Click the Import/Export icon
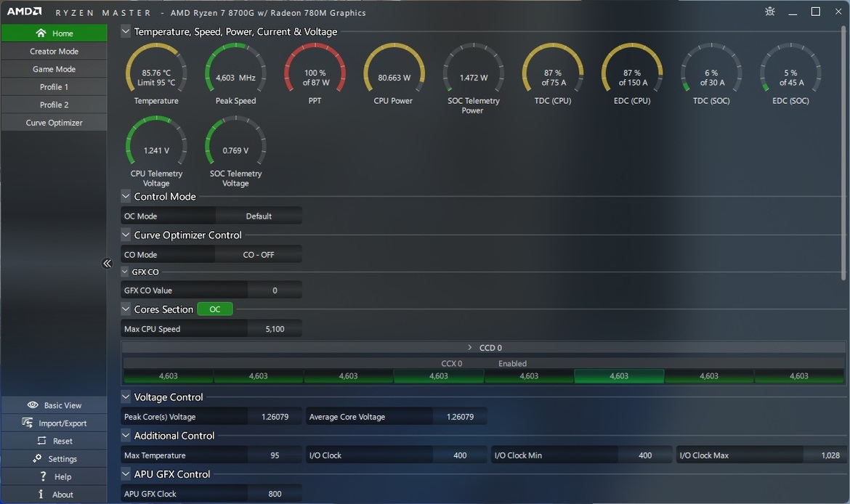 coord(27,423)
